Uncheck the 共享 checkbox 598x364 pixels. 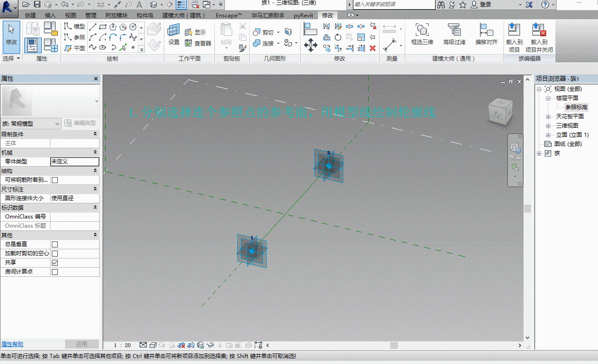55,263
